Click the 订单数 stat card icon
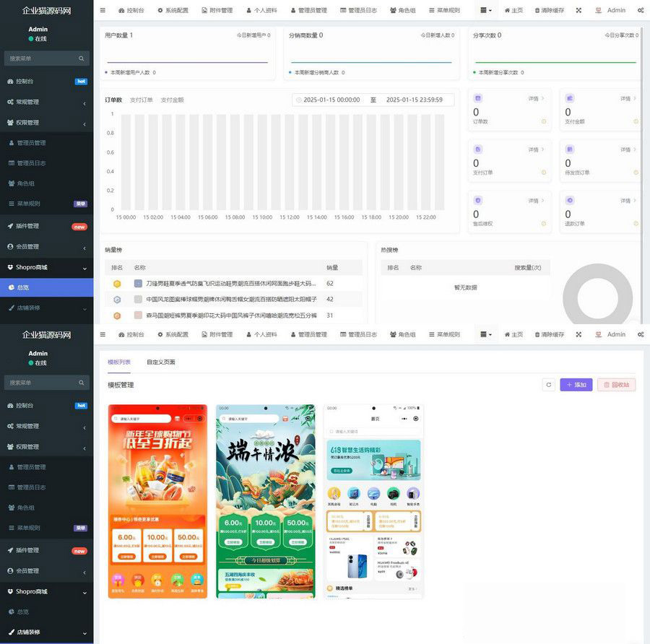 click(x=477, y=98)
